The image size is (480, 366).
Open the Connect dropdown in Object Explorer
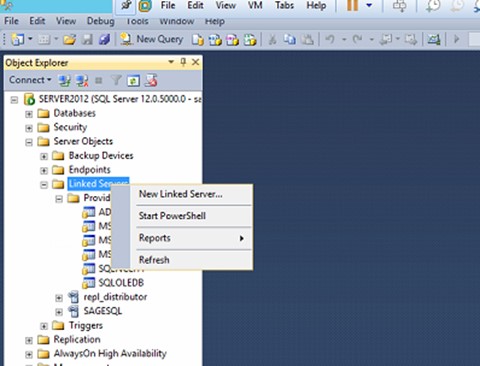[x=30, y=80]
